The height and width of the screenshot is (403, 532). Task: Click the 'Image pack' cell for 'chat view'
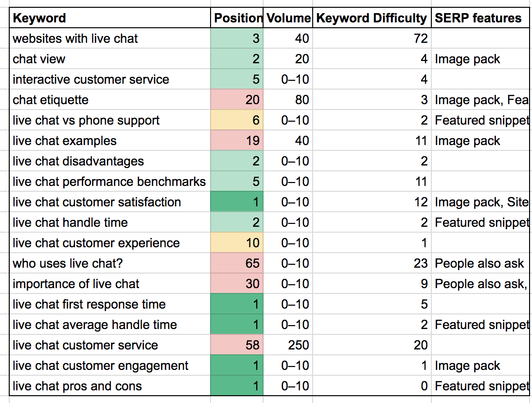(x=480, y=59)
